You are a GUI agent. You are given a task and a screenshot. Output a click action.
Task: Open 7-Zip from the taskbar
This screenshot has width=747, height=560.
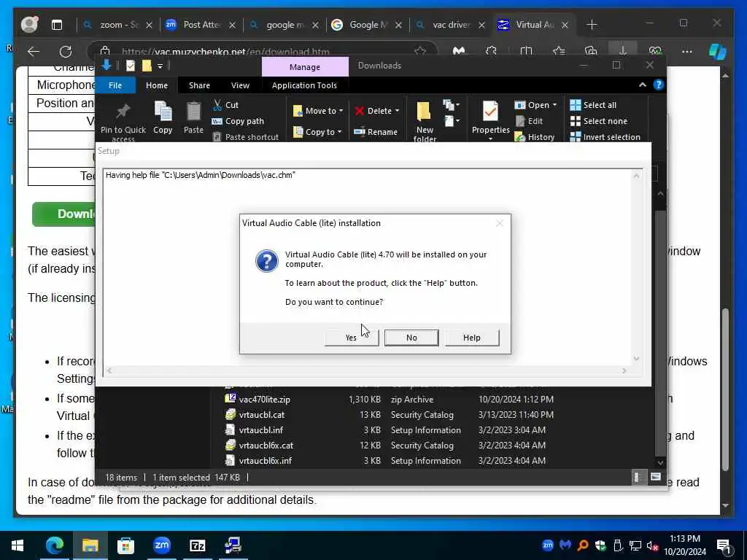197,545
